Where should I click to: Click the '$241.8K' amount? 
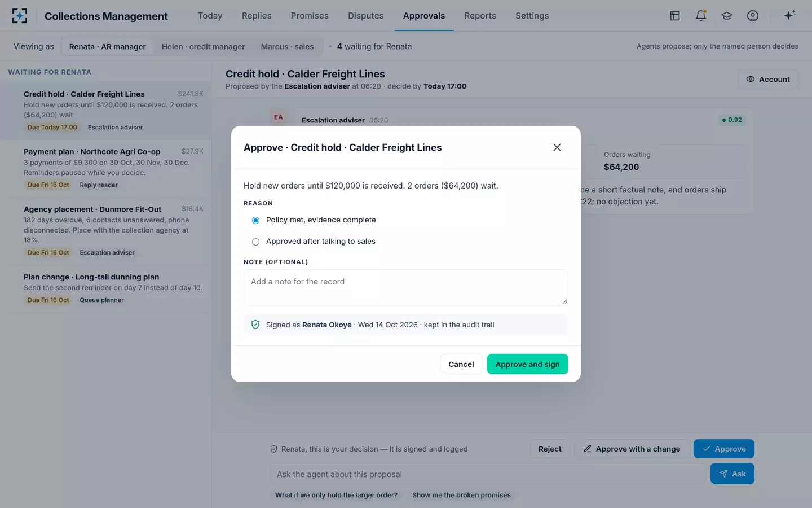point(191,94)
